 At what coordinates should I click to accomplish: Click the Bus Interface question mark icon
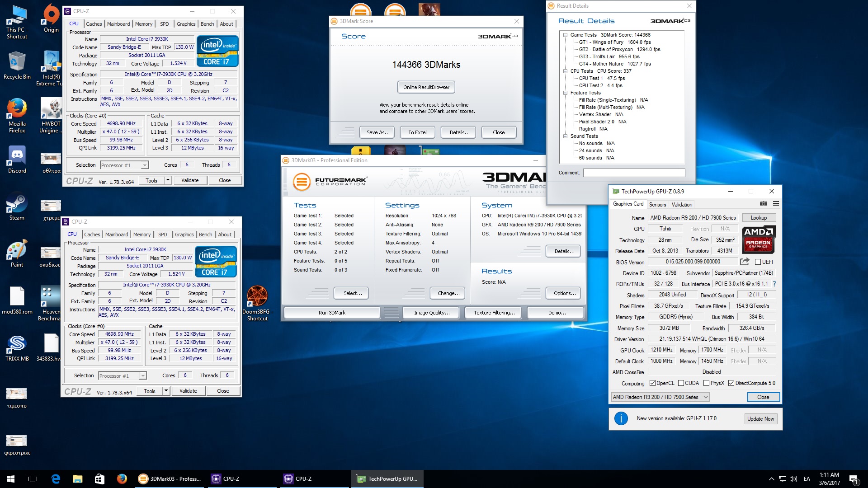click(x=774, y=284)
